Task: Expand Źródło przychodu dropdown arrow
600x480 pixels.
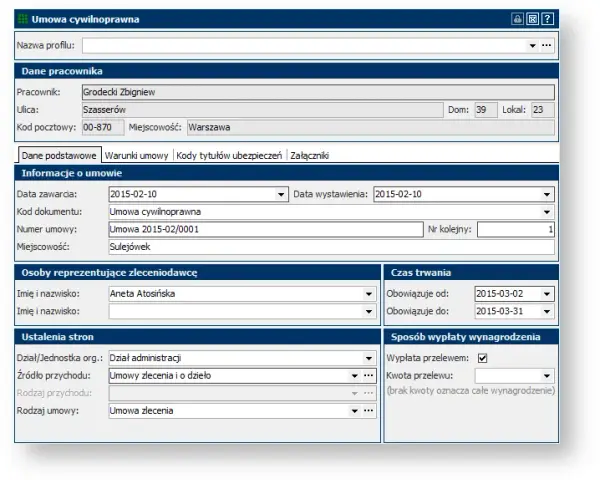Action: [x=355, y=376]
